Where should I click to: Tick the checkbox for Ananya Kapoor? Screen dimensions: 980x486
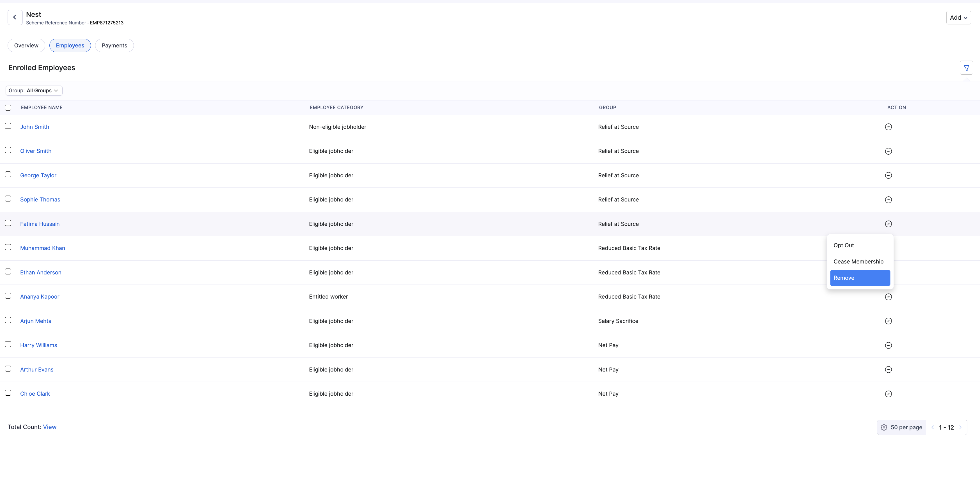point(8,296)
